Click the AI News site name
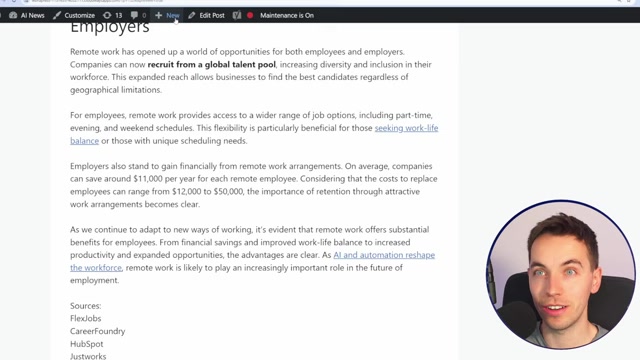The height and width of the screenshot is (360, 640). coord(32,16)
